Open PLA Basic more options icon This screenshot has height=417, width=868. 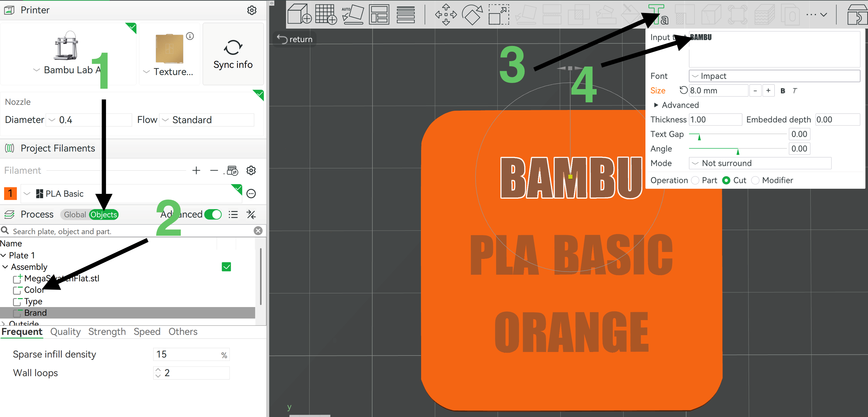tap(251, 194)
